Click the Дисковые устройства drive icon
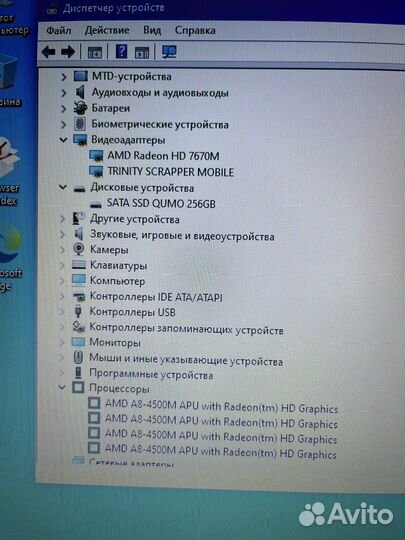The height and width of the screenshot is (540, 405). (80, 188)
